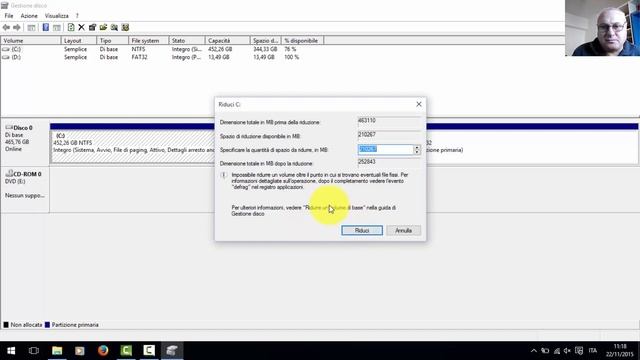Sort by the Capacità column header

(227, 41)
